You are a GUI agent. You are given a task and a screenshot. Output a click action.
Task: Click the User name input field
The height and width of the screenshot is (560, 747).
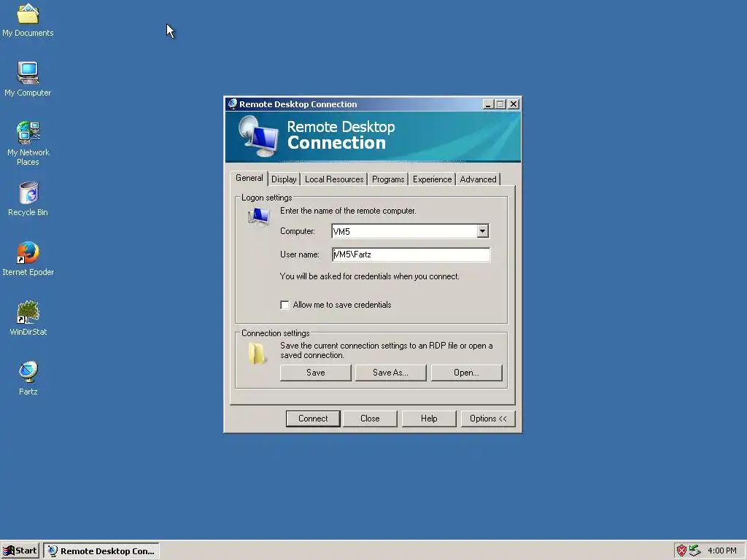(411, 254)
